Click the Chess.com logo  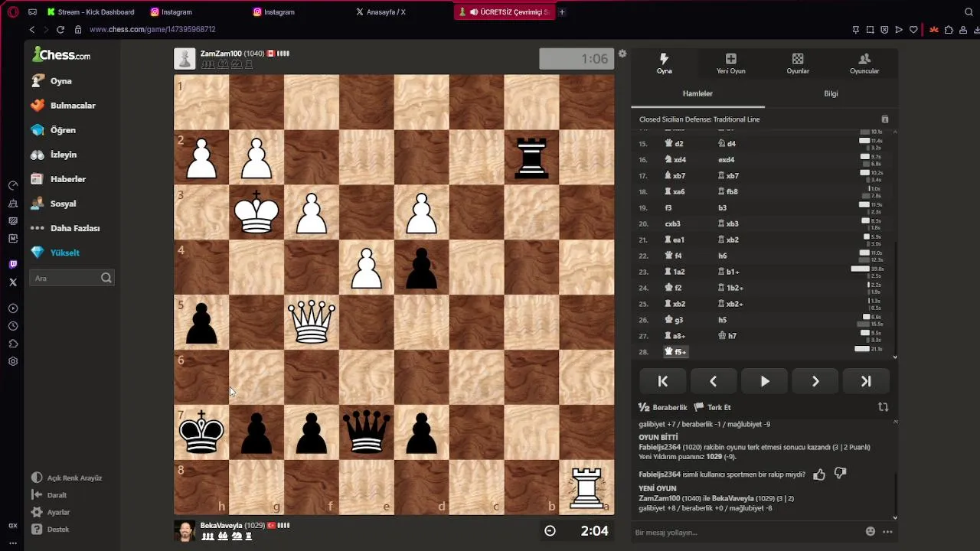61,55
